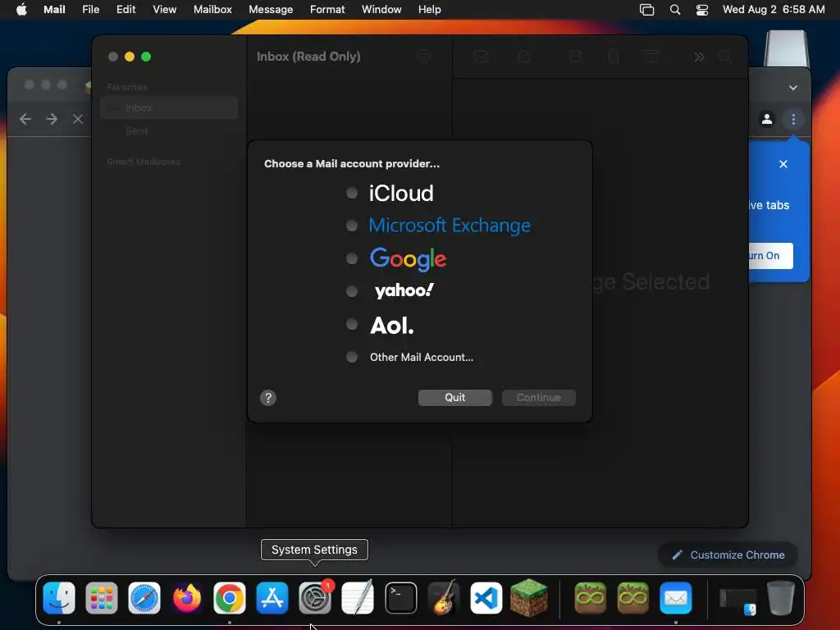
Task: Click the archive icon in Mail toolbar
Action: [575, 57]
